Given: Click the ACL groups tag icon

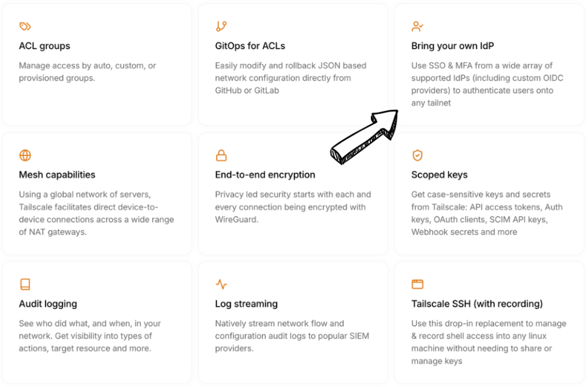Looking at the screenshot, I should pos(25,26).
